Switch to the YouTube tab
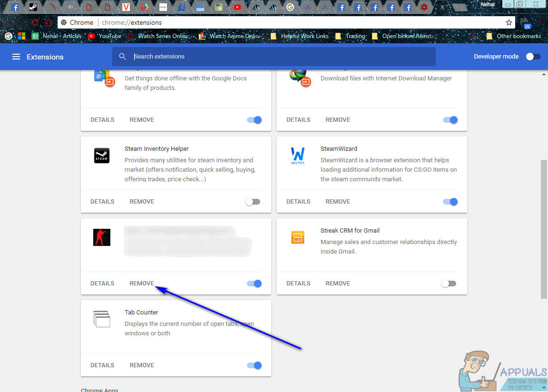Image resolution: width=548 pixels, height=392 pixels. point(237,7)
